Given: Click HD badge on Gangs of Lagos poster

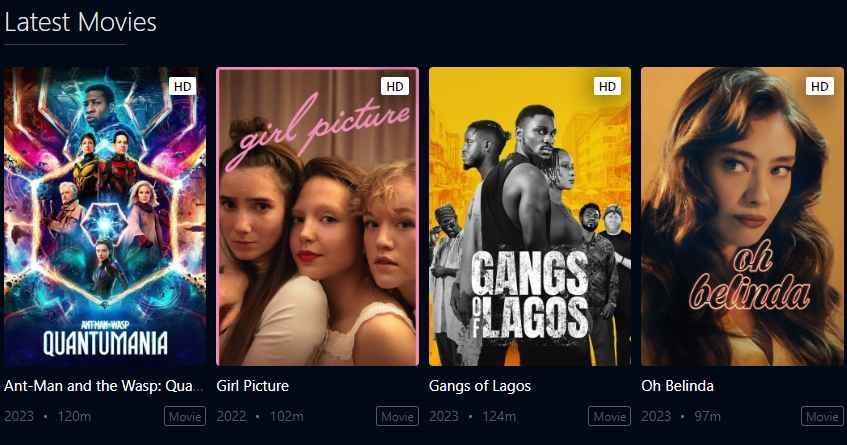Looking at the screenshot, I should [x=607, y=86].
